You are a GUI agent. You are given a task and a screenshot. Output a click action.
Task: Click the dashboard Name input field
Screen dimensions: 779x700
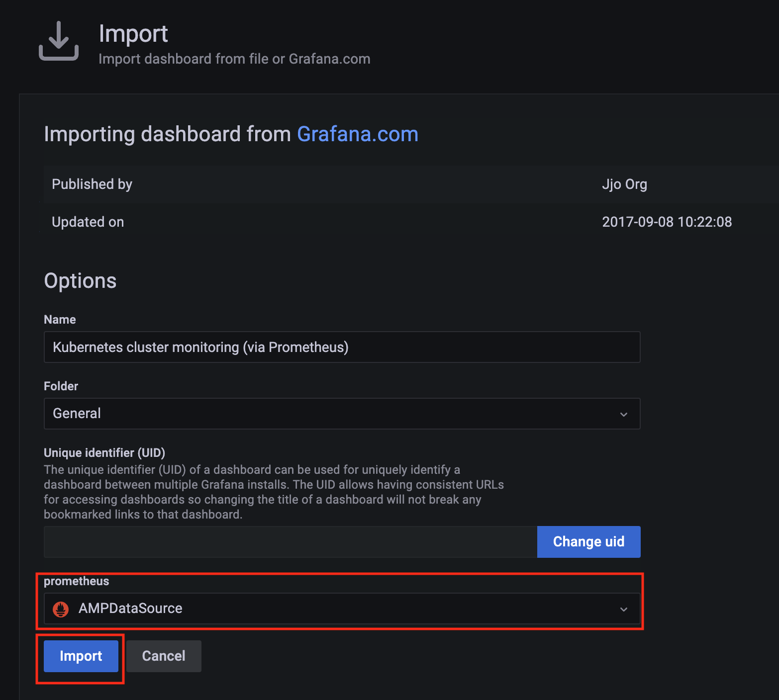[342, 347]
